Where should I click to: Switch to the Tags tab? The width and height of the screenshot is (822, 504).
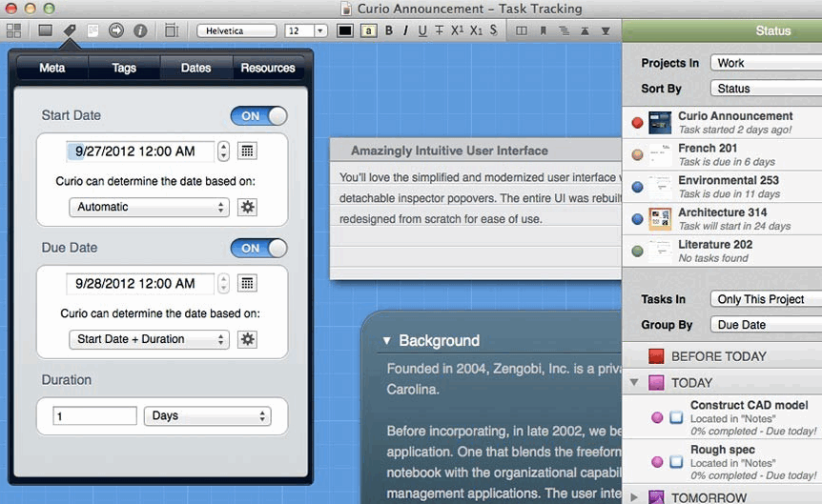point(124,68)
